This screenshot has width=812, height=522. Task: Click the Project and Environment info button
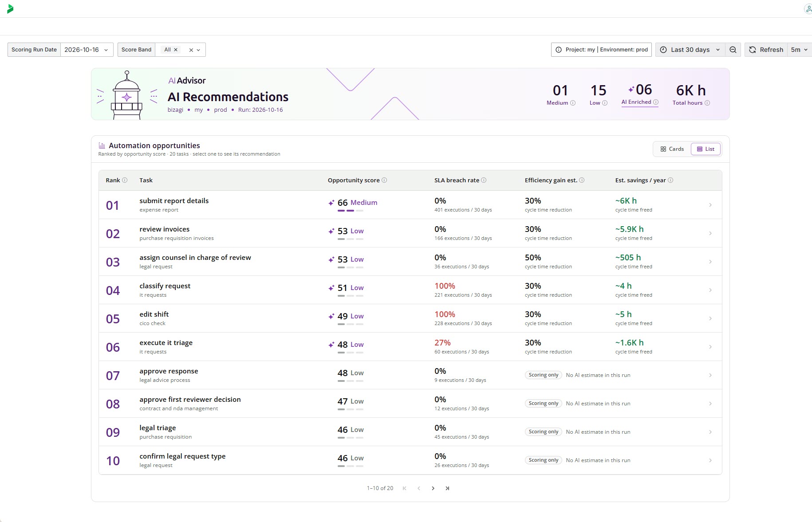(x=601, y=50)
